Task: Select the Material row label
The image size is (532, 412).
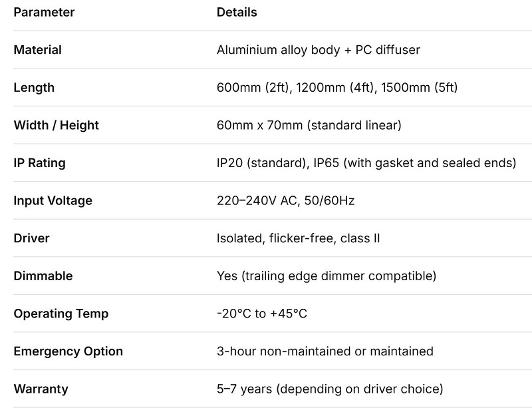Action: point(37,50)
